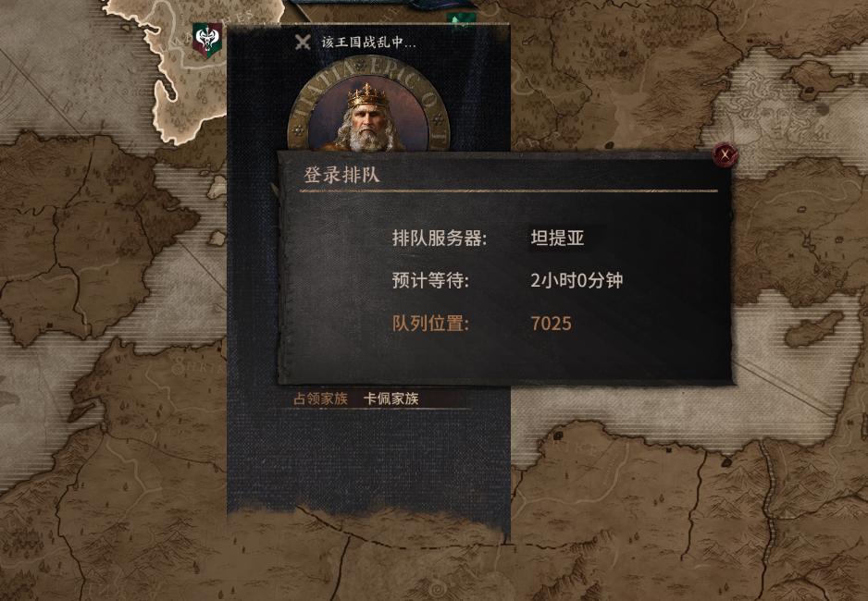Select the 登录排队 dialog title
This screenshot has height=601, width=868.
coord(341,175)
